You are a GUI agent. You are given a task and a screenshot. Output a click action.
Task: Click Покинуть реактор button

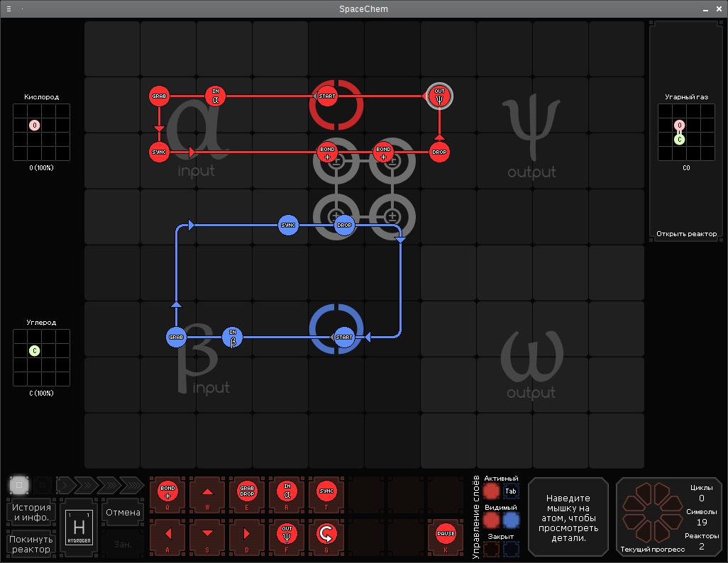coord(31,544)
